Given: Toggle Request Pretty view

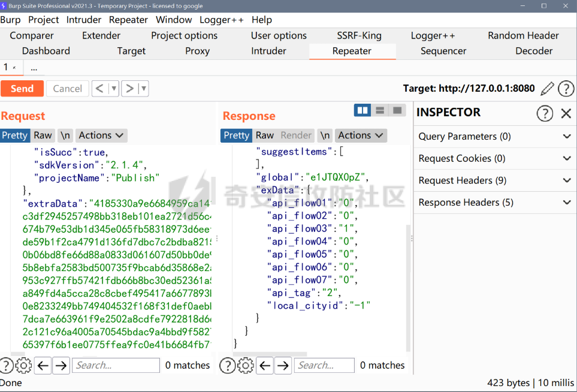Looking at the screenshot, I should pos(15,135).
